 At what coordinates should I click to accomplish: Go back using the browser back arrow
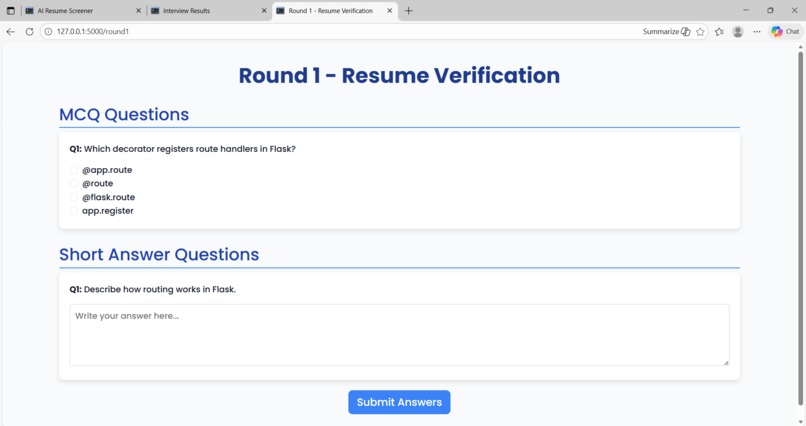click(11, 31)
